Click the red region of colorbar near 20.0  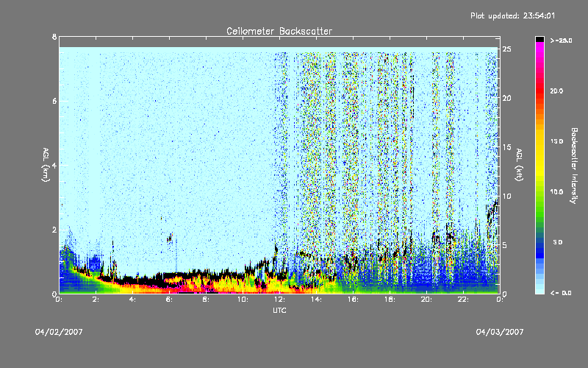tap(539, 90)
